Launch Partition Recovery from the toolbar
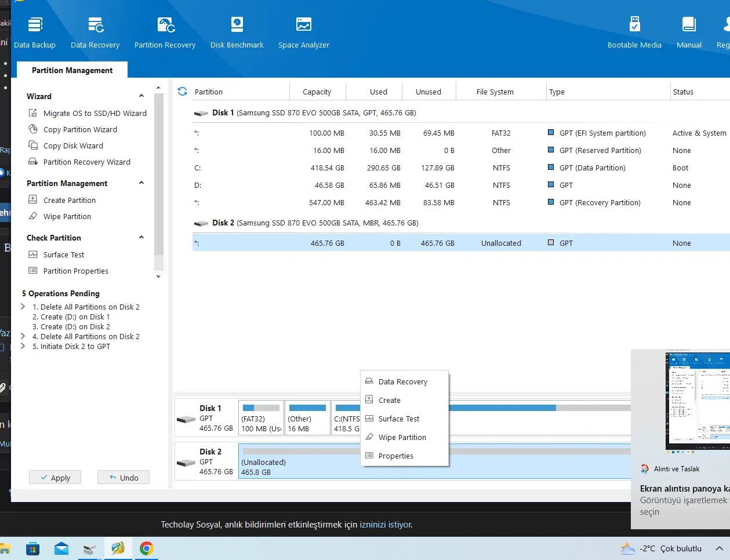The height and width of the screenshot is (560, 730). (165, 33)
